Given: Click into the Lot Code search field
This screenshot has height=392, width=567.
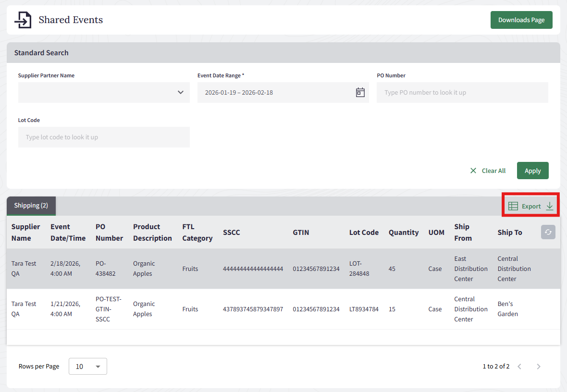Looking at the screenshot, I should [x=104, y=137].
